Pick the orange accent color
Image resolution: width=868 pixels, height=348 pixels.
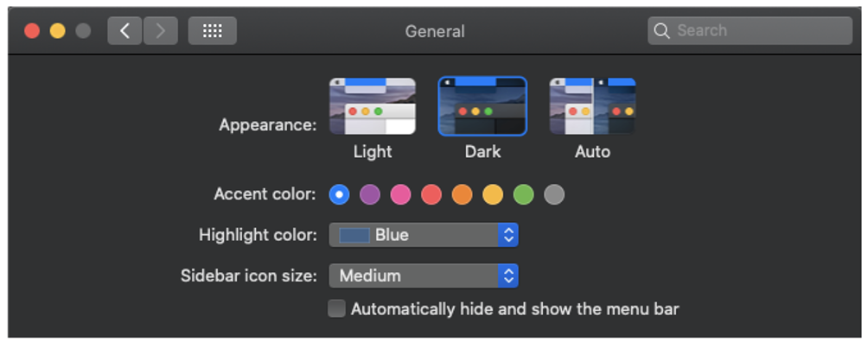[462, 194]
